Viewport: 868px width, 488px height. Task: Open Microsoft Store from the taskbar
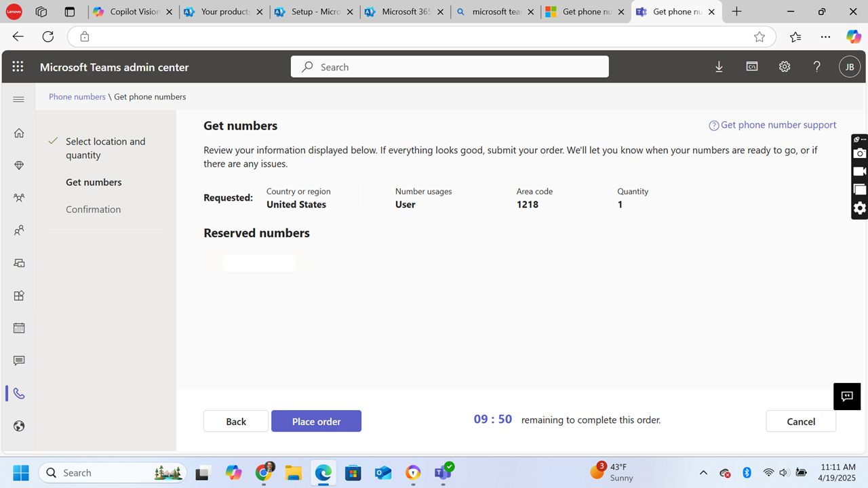(353, 472)
